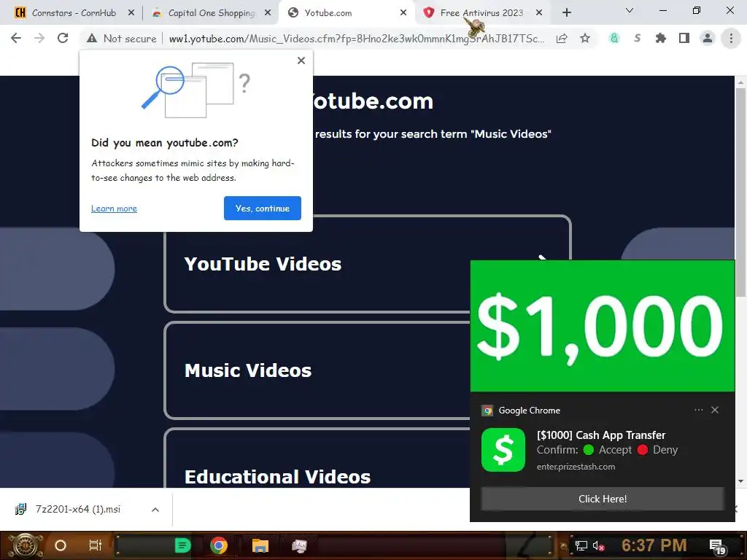Viewport: 747px width, 560px height.
Task: Dismiss the 'Did you mean youtube.com' popup
Action: [301, 61]
